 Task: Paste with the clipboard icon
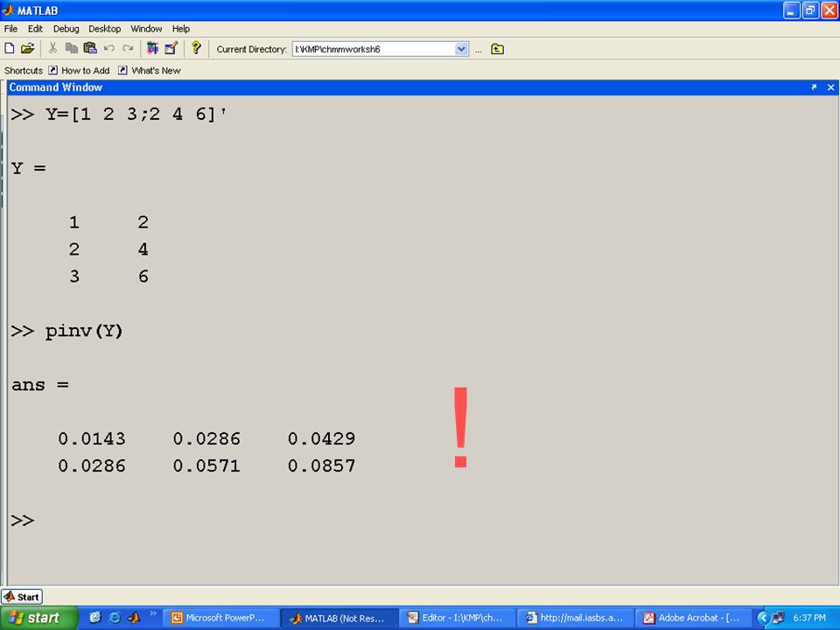(90, 49)
